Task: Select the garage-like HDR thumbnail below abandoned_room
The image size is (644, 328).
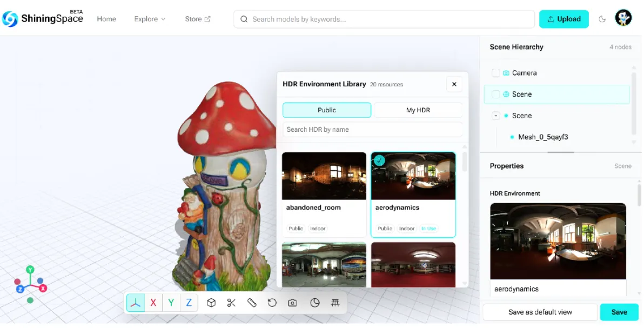Action: pos(324,265)
